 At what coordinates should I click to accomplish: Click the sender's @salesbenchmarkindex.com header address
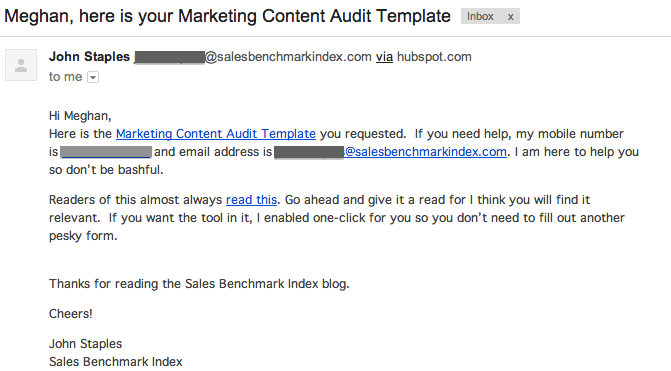pos(288,56)
